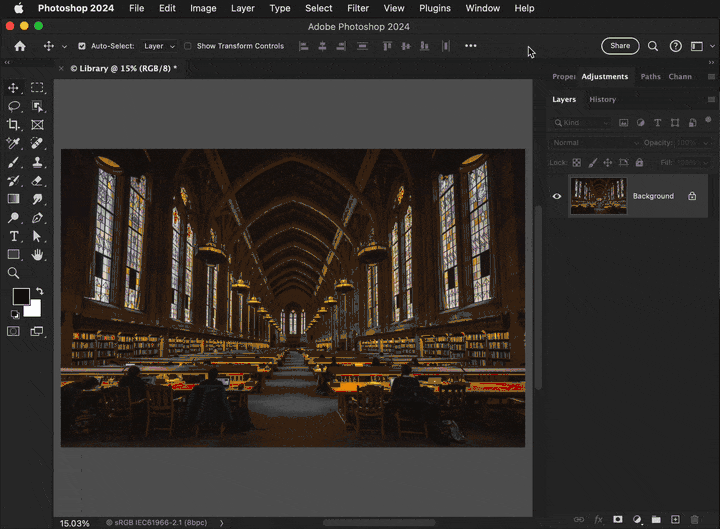
Task: Open the Kind layer filter dropdown
Action: click(x=580, y=123)
